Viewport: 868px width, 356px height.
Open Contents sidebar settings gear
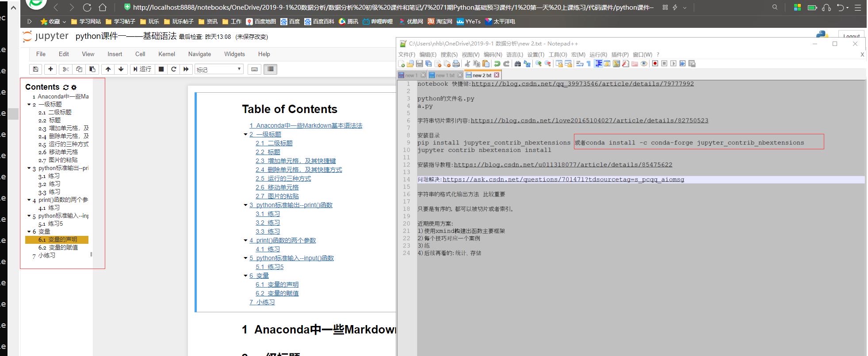click(x=74, y=87)
